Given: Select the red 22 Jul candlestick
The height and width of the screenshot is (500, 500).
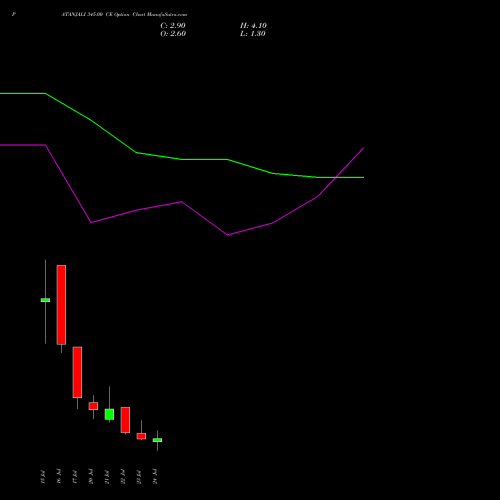Looking at the screenshot, I should [x=125, y=420].
